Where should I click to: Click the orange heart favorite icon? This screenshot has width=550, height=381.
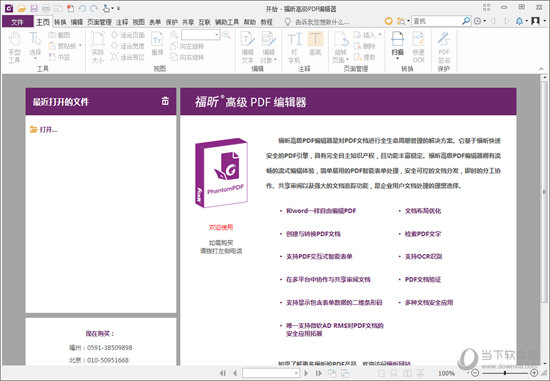[388, 21]
